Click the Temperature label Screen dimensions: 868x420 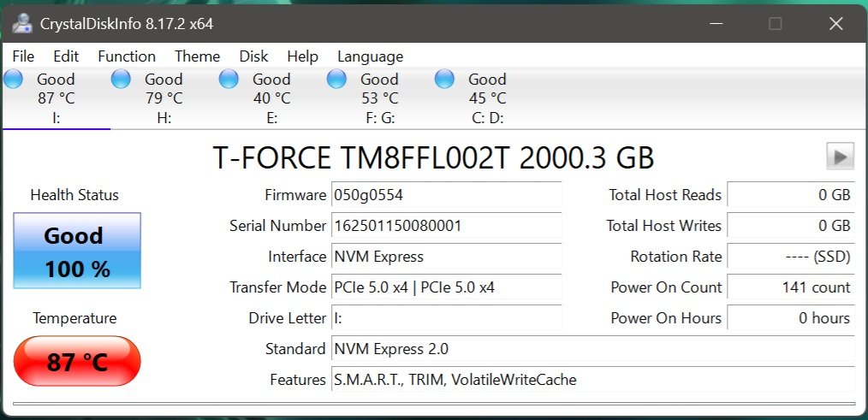74,318
